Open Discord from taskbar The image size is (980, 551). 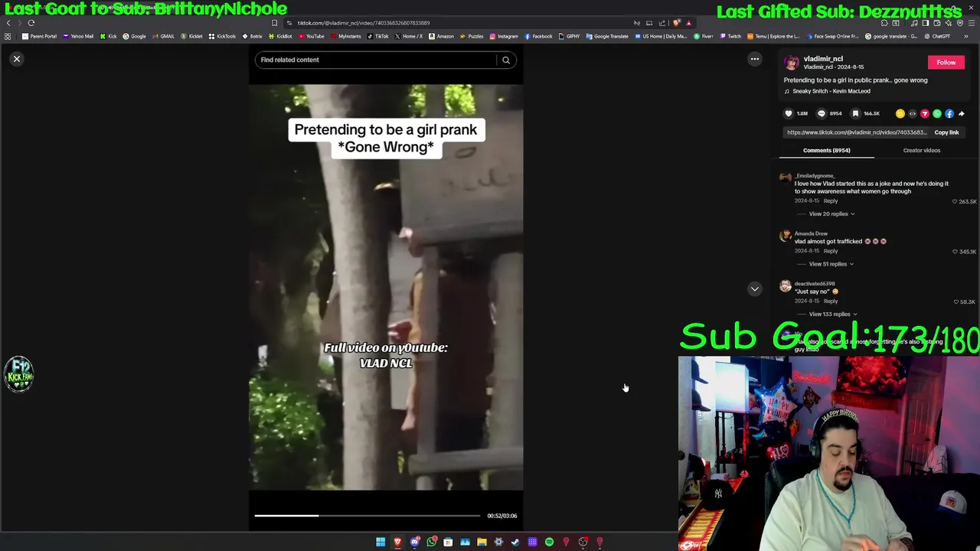(414, 542)
